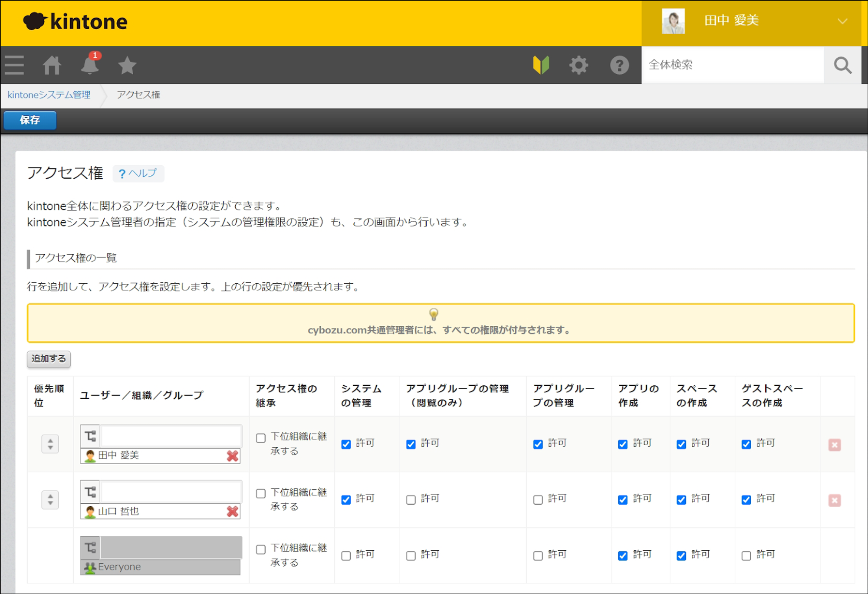Open the hamburger menu icon

[x=14, y=65]
